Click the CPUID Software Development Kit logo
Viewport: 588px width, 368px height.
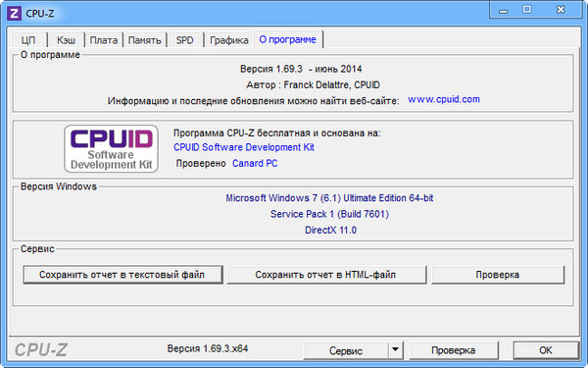pos(111,149)
